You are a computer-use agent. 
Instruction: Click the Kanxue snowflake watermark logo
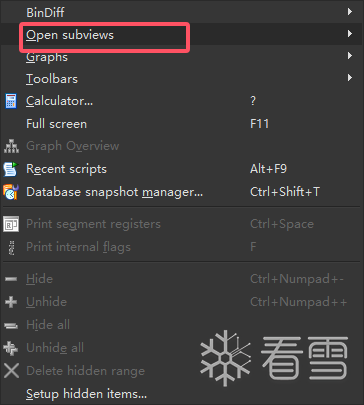tap(226, 358)
